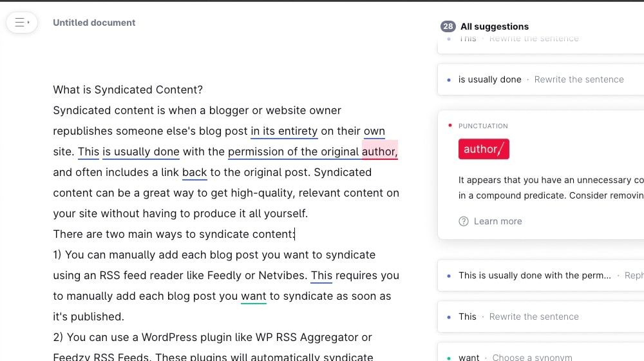Click the 28 suggestions count badge

pyautogui.click(x=448, y=26)
